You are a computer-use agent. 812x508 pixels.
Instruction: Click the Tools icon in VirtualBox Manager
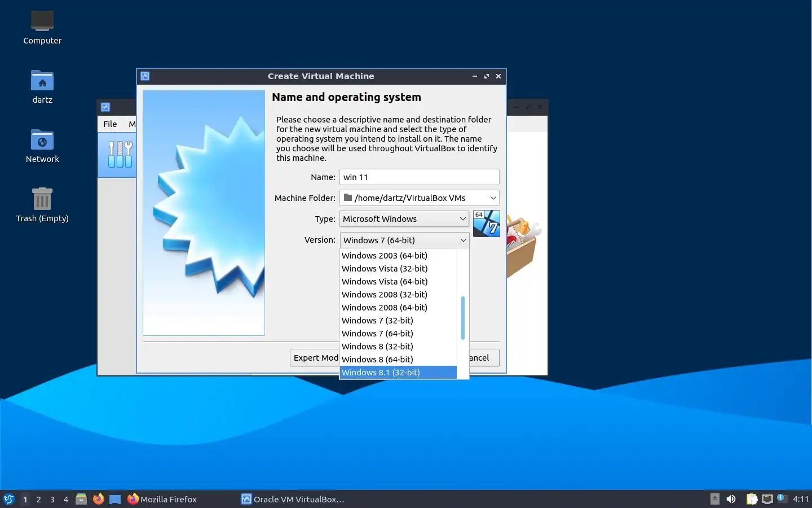point(120,155)
